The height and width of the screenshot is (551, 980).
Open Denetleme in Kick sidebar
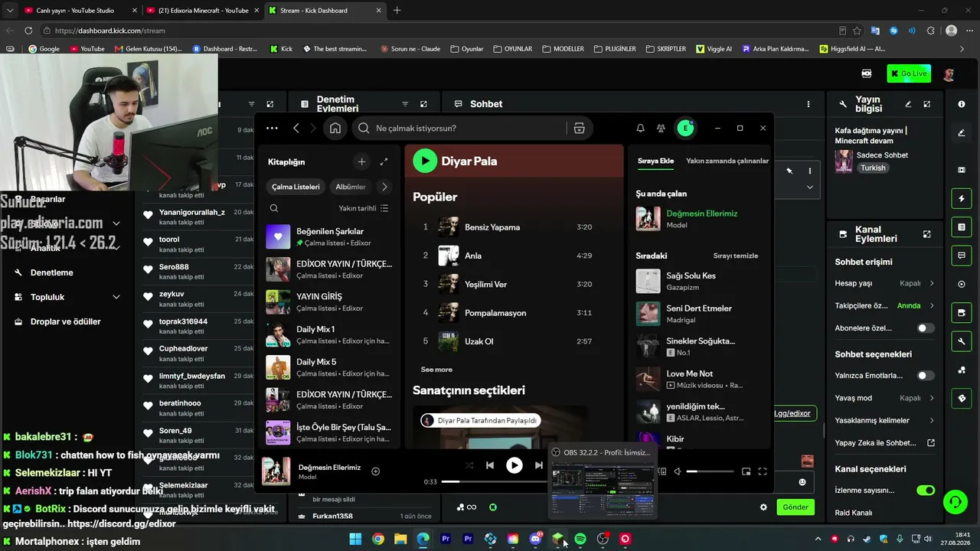tap(52, 272)
